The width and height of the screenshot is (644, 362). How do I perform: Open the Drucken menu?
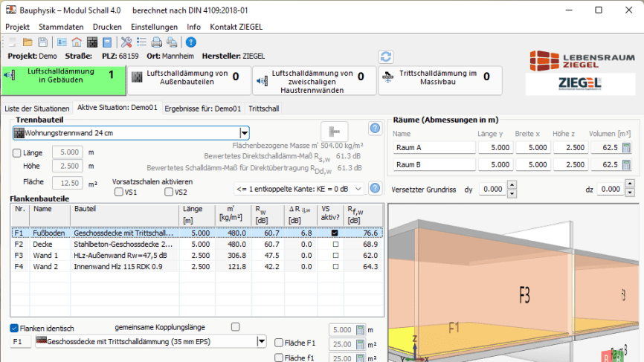tap(107, 27)
